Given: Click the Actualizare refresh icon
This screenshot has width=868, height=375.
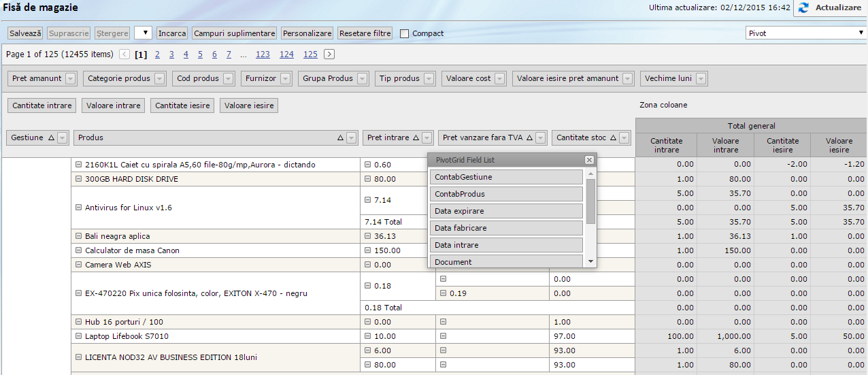Looking at the screenshot, I should point(803,7).
